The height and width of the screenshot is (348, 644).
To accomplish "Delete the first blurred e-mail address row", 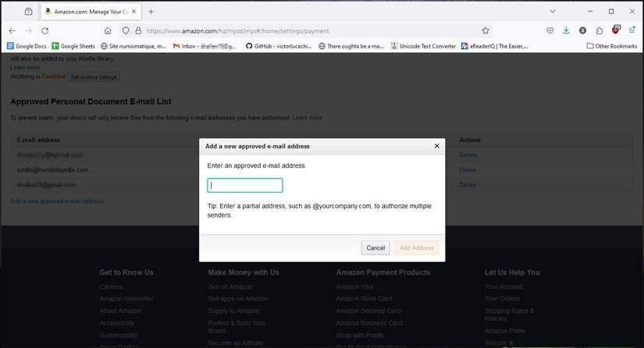I will [x=468, y=154].
